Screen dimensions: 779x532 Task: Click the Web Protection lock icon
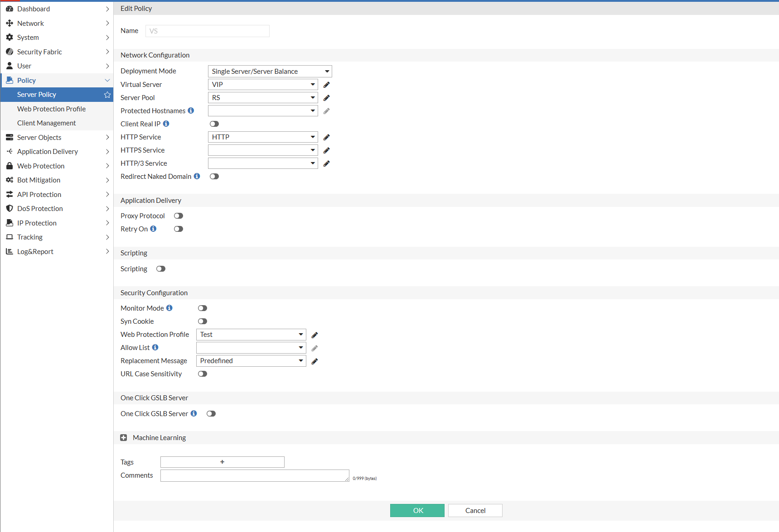tap(10, 166)
